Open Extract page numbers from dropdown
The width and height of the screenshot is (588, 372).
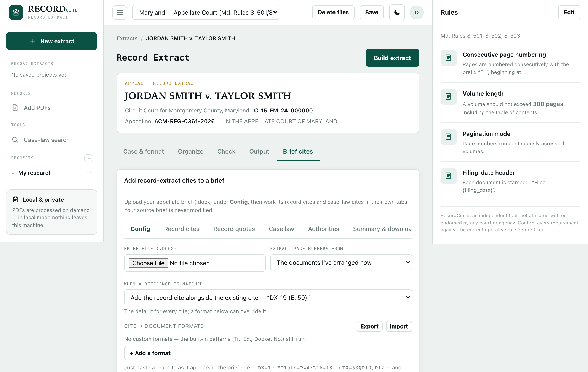click(341, 263)
